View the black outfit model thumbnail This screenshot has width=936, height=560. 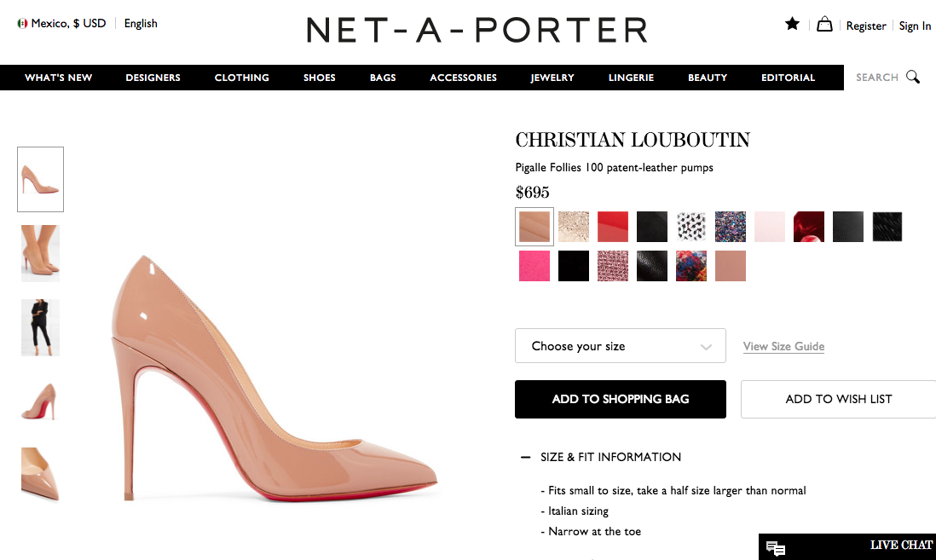pos(40,327)
